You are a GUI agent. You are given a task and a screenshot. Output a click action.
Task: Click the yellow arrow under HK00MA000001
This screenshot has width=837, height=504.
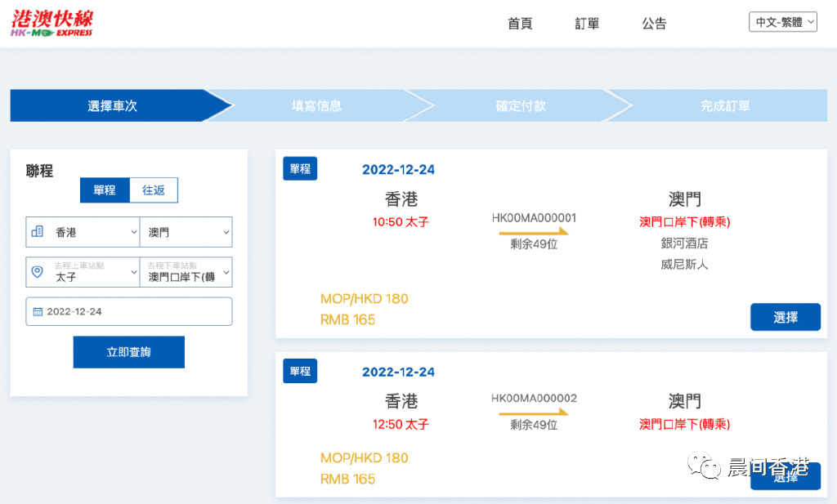pyautogui.click(x=533, y=232)
